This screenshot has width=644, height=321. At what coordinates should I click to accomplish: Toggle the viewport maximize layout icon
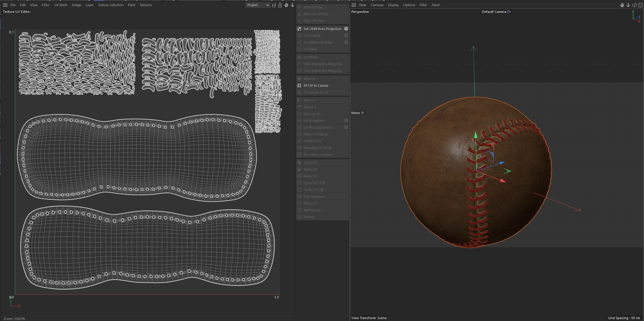(641, 5)
